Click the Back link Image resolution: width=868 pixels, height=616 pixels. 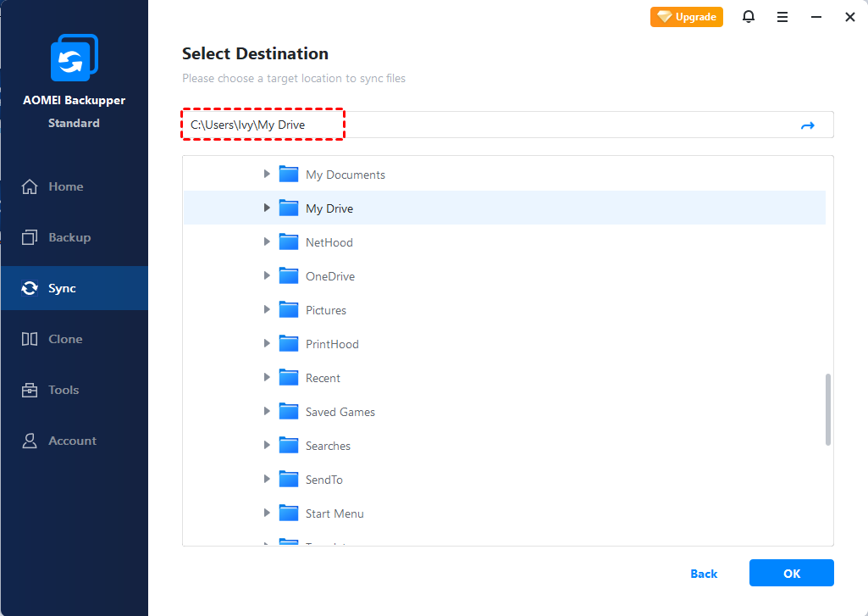coord(704,574)
